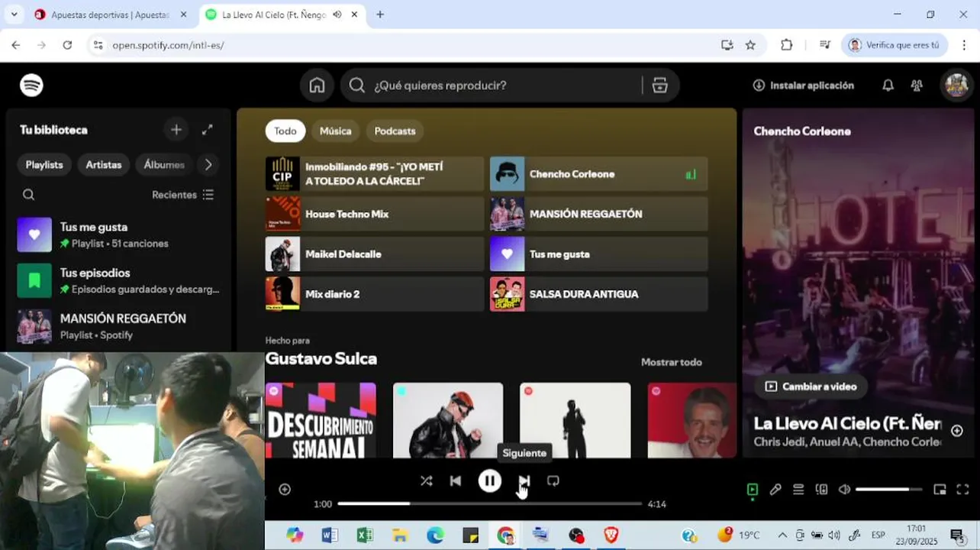The height and width of the screenshot is (550, 980).
Task: Open Mix diario 2 card
Action: pos(375,294)
